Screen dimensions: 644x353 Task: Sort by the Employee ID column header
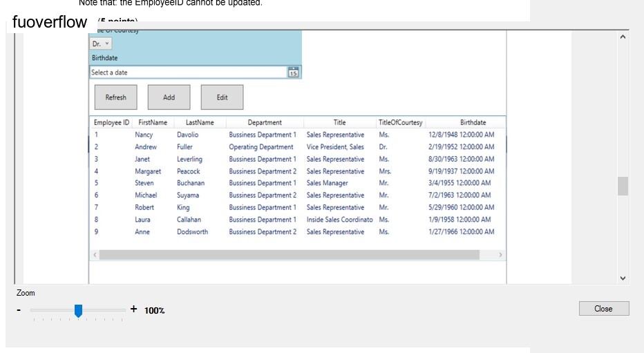pyautogui.click(x=111, y=122)
